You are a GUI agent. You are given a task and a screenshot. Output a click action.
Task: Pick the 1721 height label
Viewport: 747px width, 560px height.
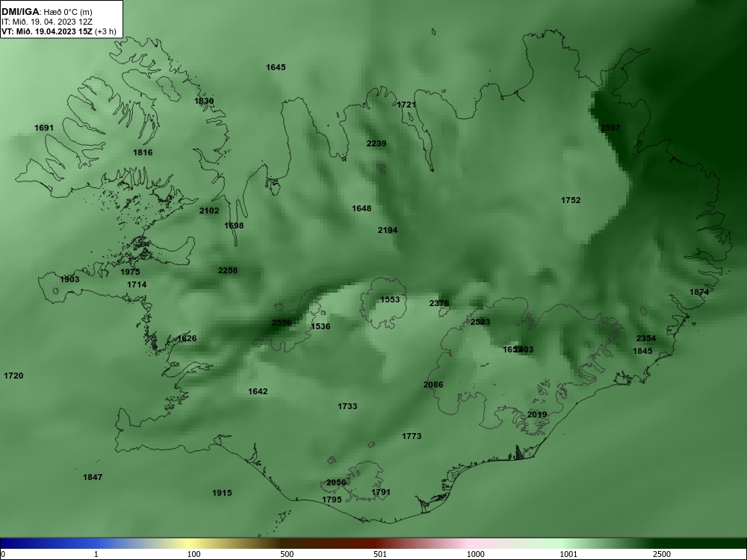(406, 105)
